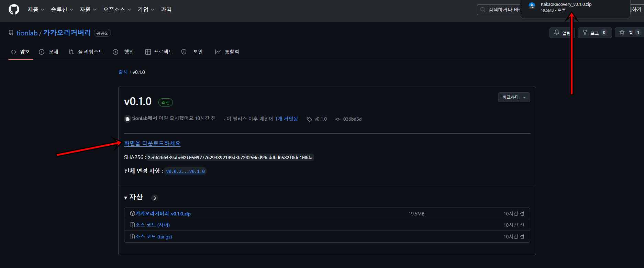Select the SHA256 hash text
This screenshot has width=644, height=268.
point(230,157)
